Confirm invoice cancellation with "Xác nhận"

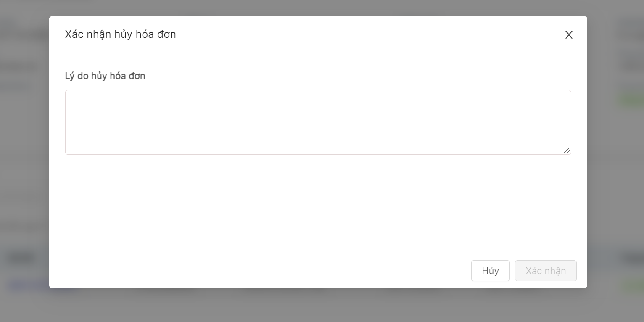click(x=546, y=271)
